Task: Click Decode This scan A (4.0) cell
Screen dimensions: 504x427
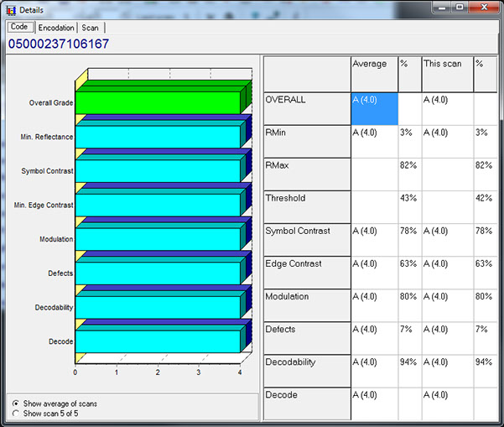Action: pyautogui.click(x=448, y=404)
